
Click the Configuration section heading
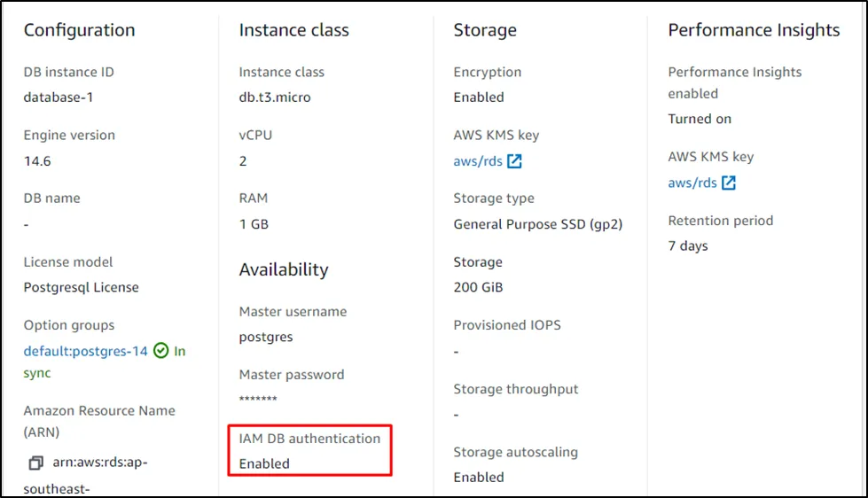point(79,30)
